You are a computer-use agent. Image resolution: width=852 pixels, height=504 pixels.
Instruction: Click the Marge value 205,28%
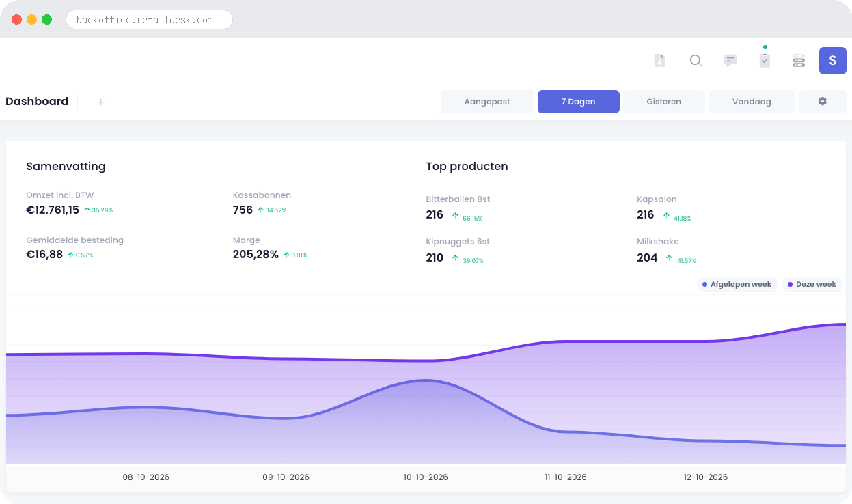(x=256, y=255)
